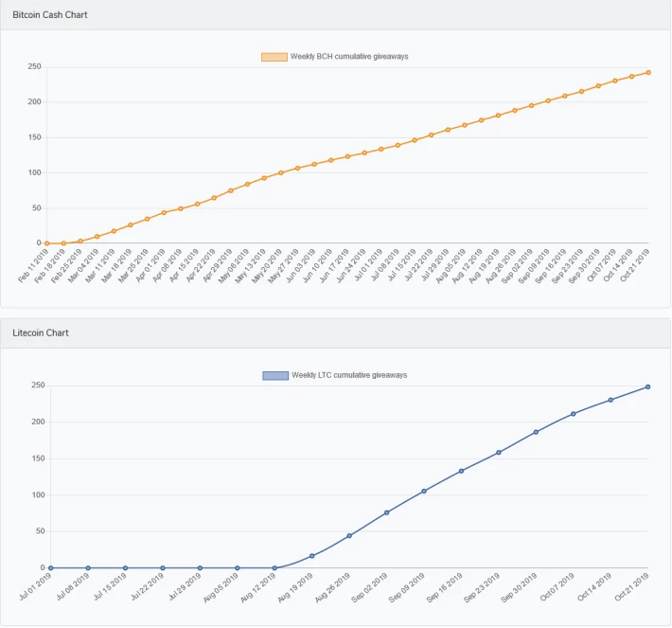Image resolution: width=672 pixels, height=628 pixels.
Task: Click the 'Aug 05 2019' label on LTC x-axis
Action: [221, 588]
